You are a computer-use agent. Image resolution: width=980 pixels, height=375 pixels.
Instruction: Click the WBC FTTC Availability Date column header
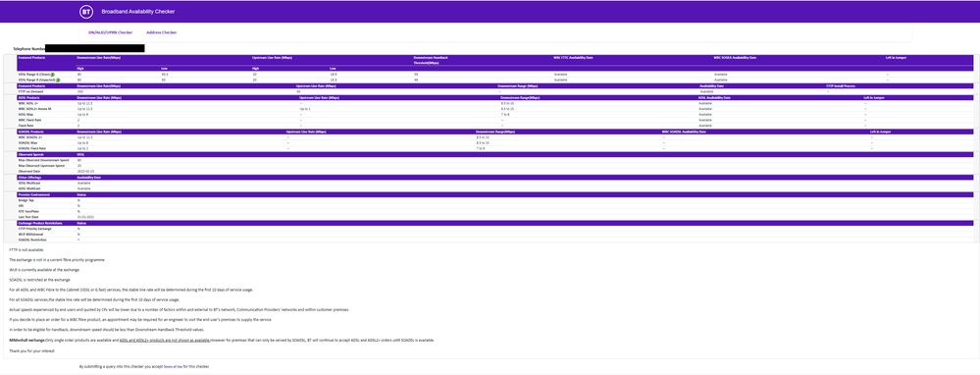pyautogui.click(x=573, y=58)
